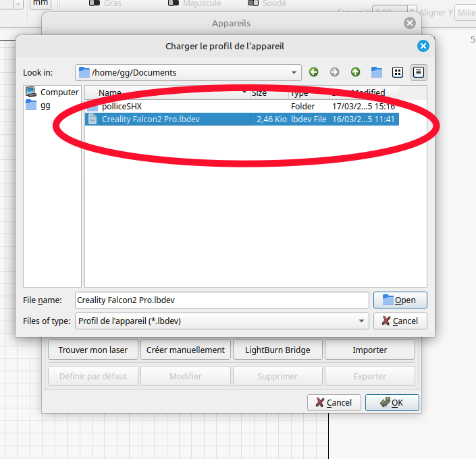Viewport: 476px width, 459px height.
Task: Click the Forward navigation arrow icon
Action: (334, 72)
